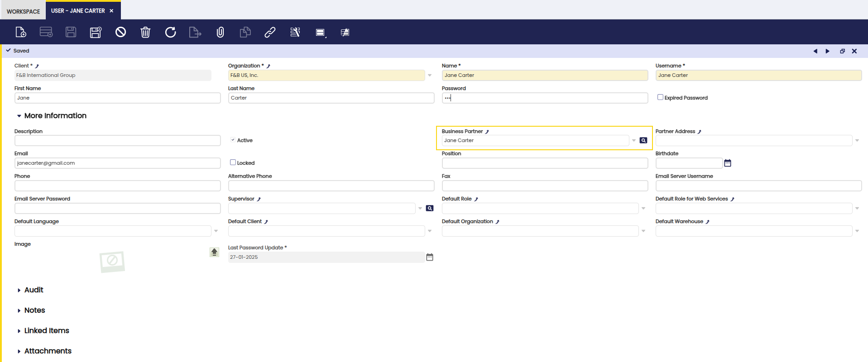Click the chain link icon
Viewport: 868px width, 362px height.
pyautogui.click(x=270, y=32)
